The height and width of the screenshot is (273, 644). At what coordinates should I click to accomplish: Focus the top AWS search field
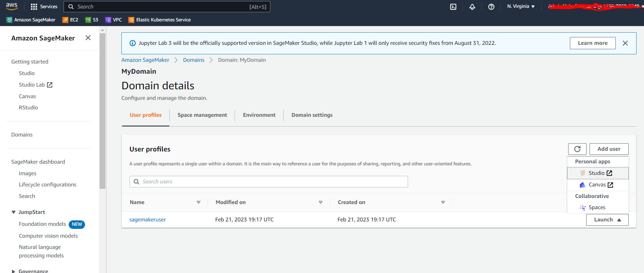167,7
